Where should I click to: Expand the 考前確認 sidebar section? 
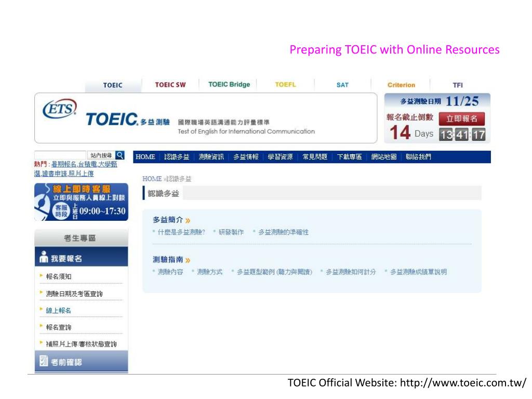click(82, 361)
